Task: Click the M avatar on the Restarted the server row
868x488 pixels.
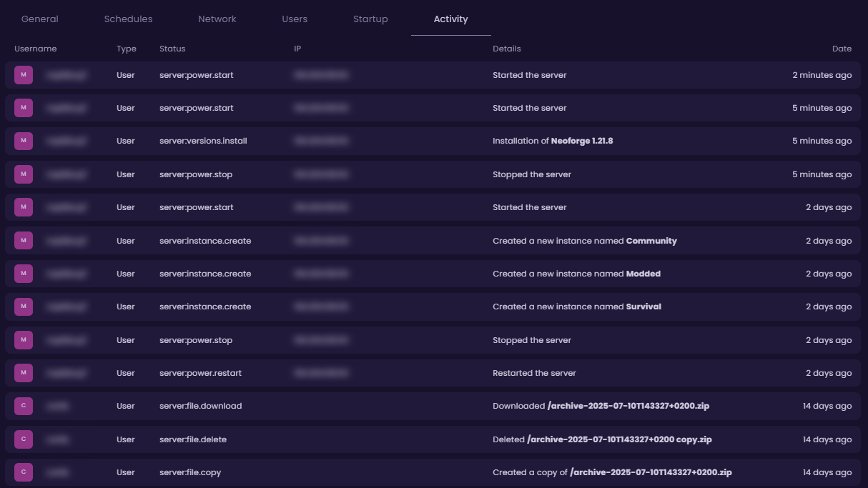Action: coord(24,373)
